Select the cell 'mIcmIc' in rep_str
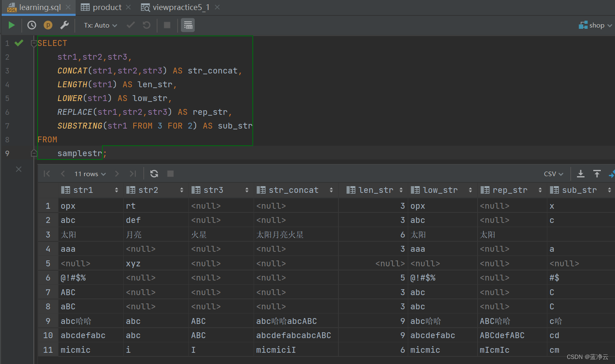 pyautogui.click(x=512, y=350)
